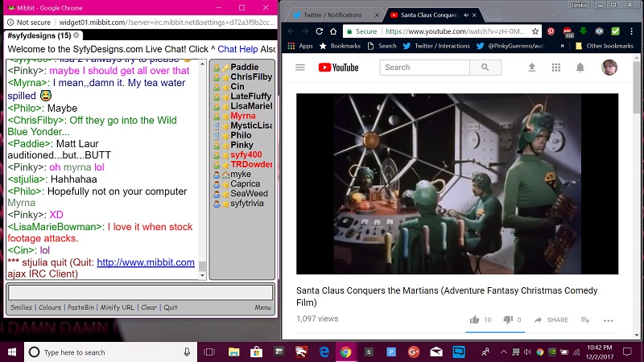Click the Windows Start button
644x362 pixels.
coord(12,352)
